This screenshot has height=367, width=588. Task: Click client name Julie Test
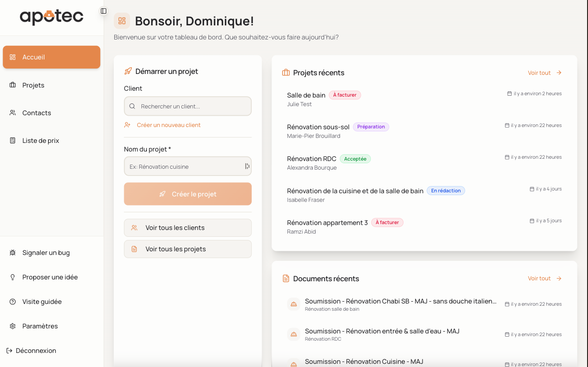click(299, 104)
